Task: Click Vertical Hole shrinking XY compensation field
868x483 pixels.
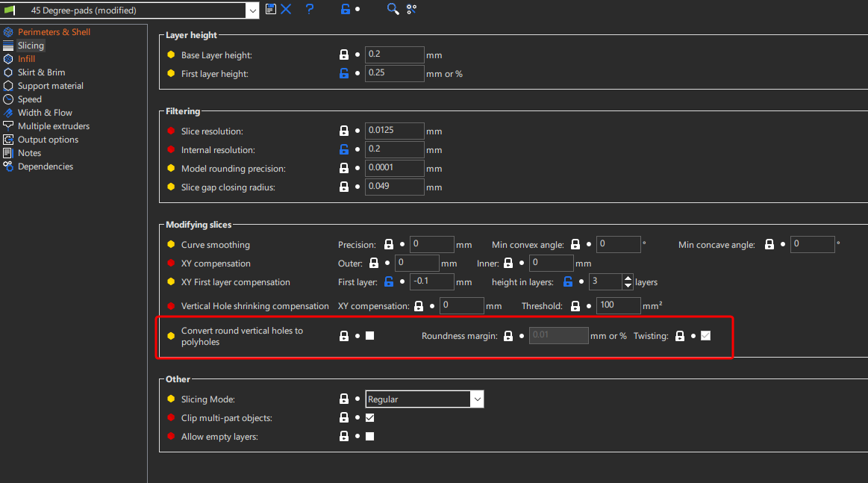Action: pos(462,306)
